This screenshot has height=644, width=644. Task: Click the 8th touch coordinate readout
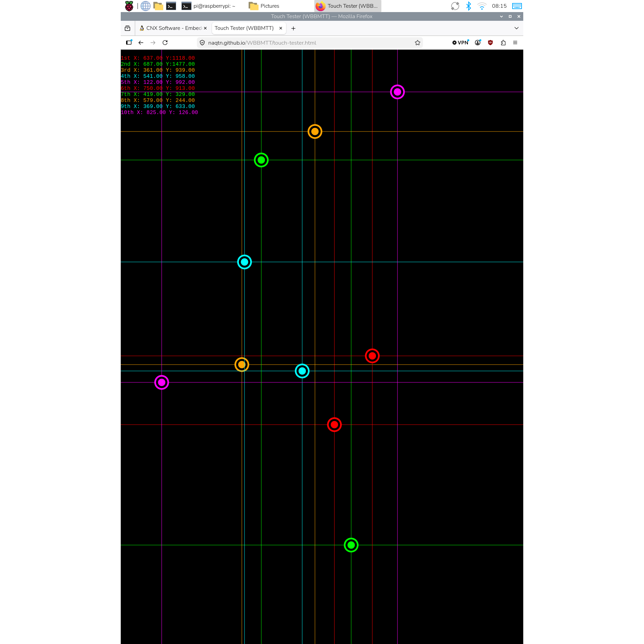(158, 100)
